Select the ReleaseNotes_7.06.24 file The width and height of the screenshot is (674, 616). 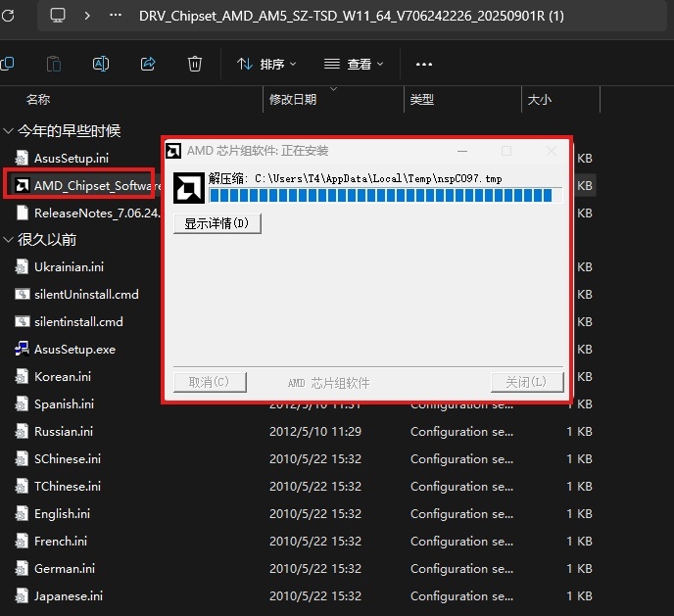(97, 213)
